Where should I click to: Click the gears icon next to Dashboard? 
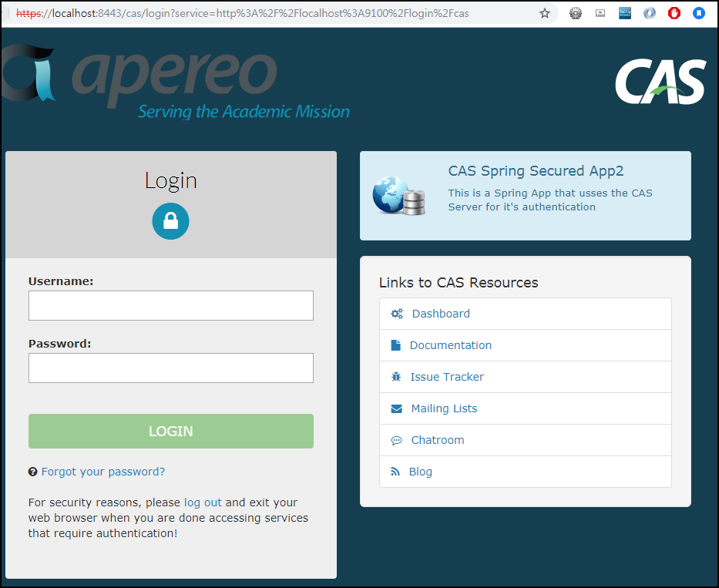(x=397, y=314)
